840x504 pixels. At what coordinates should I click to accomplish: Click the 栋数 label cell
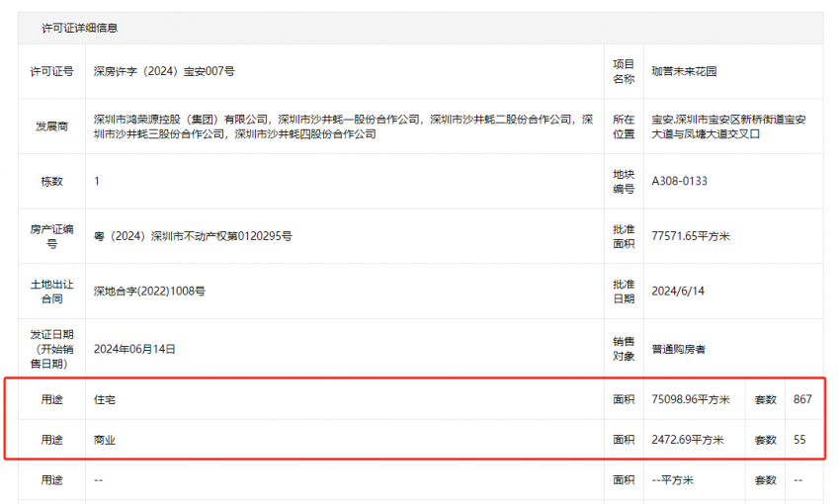pos(52,182)
